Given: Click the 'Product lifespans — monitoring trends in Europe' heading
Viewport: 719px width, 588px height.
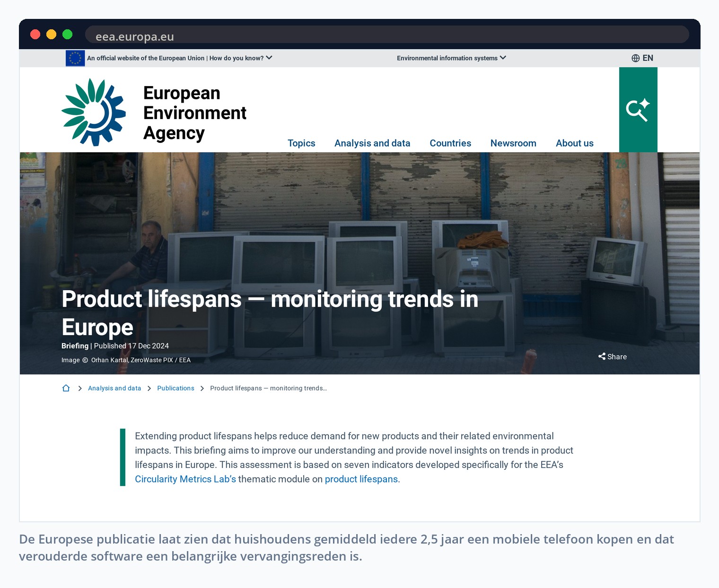Looking at the screenshot, I should 270,313.
